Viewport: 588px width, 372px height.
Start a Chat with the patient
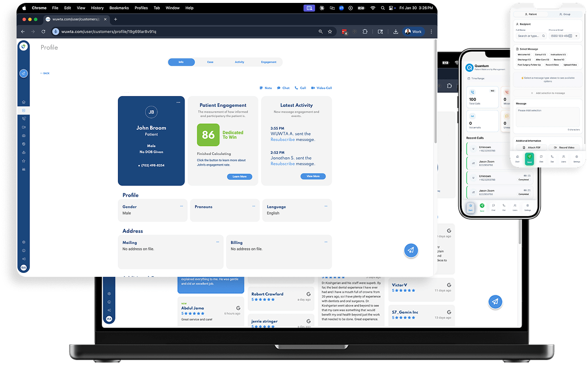click(x=283, y=88)
